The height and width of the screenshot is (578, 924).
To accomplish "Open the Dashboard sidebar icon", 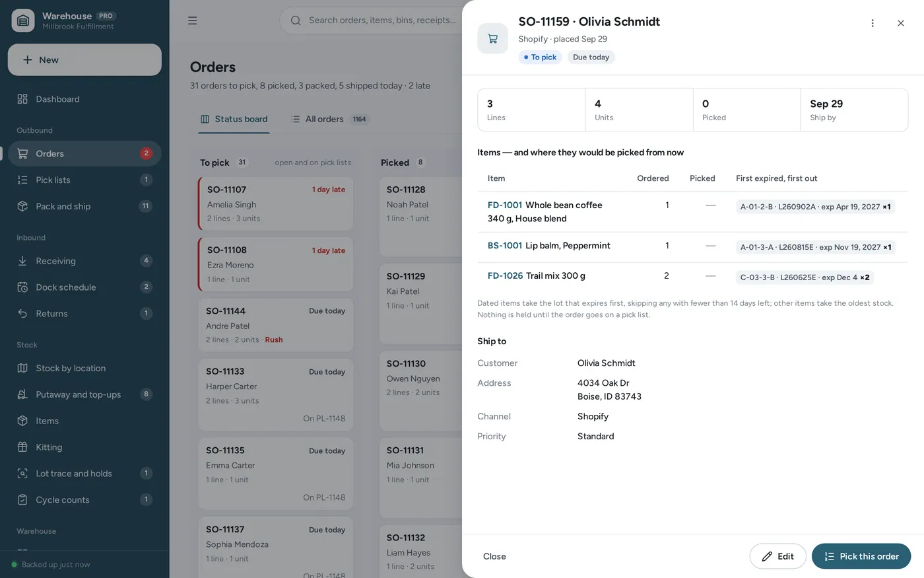I will coord(22,99).
